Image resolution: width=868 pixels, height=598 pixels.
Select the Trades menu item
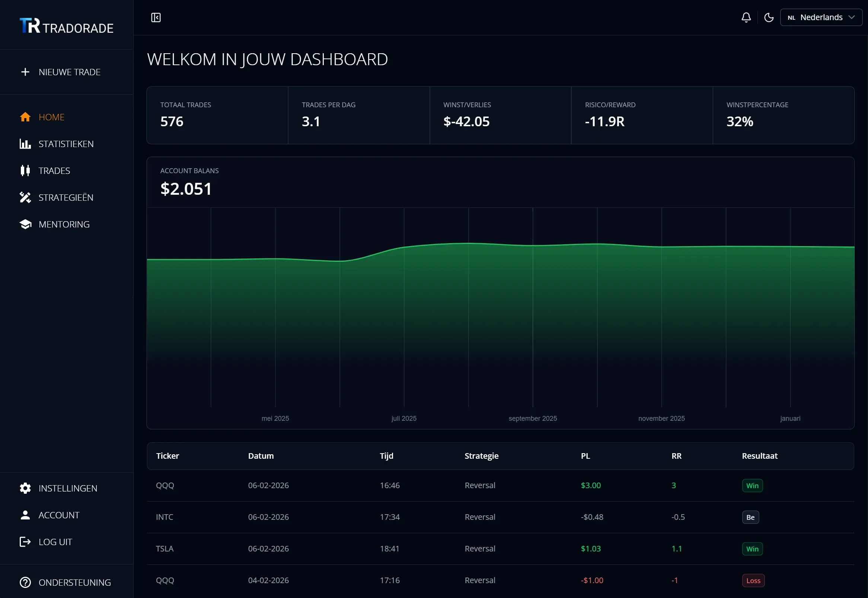(54, 171)
